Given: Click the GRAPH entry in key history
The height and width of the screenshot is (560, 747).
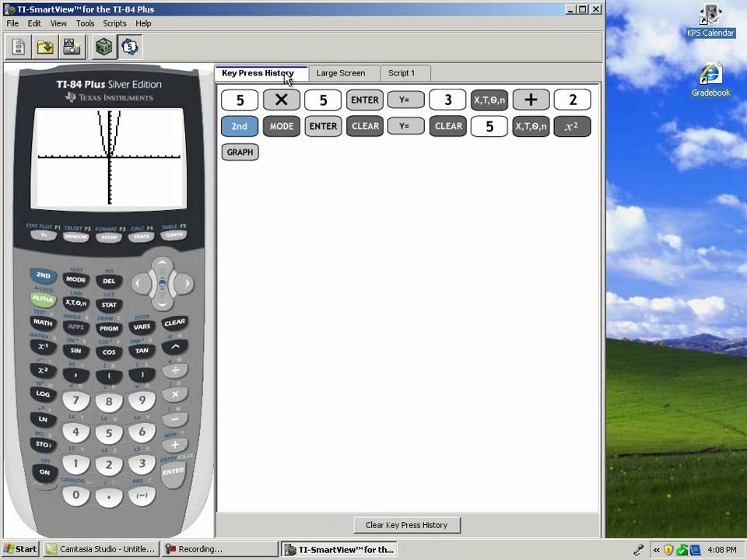Looking at the screenshot, I should point(240,152).
